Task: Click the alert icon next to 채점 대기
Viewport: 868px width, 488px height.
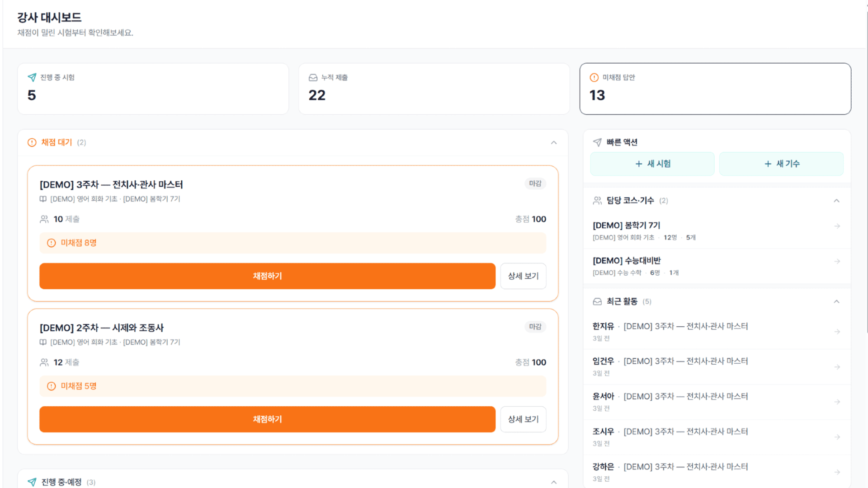Action: (32, 142)
